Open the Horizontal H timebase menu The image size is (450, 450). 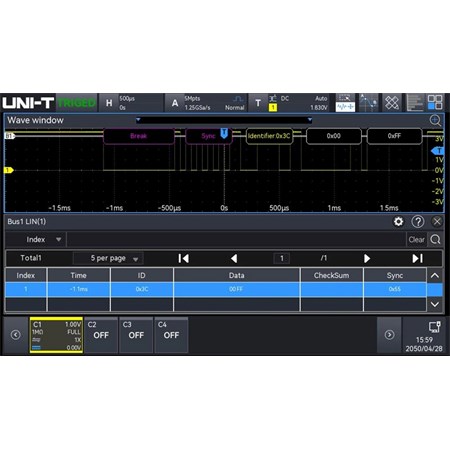click(131, 103)
